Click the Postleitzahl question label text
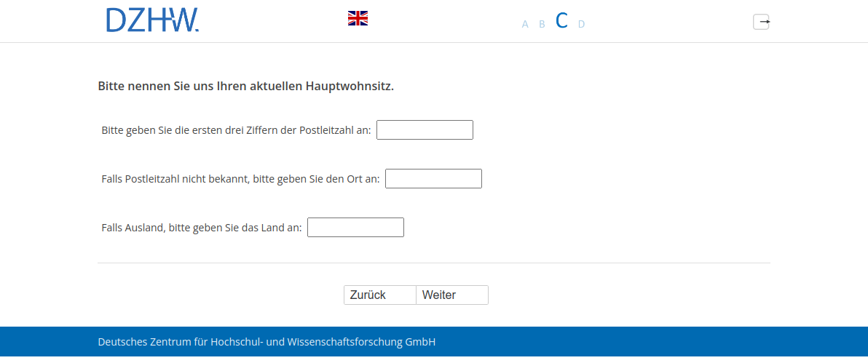Image resolution: width=868 pixels, height=363 pixels. (236, 130)
